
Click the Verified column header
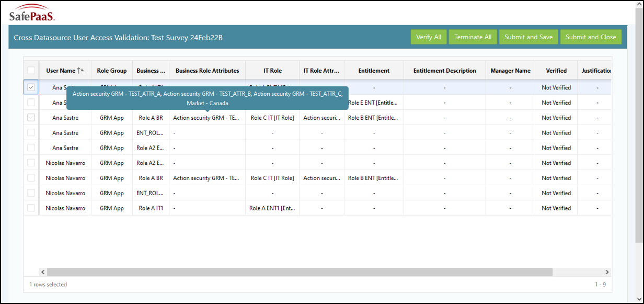(556, 71)
